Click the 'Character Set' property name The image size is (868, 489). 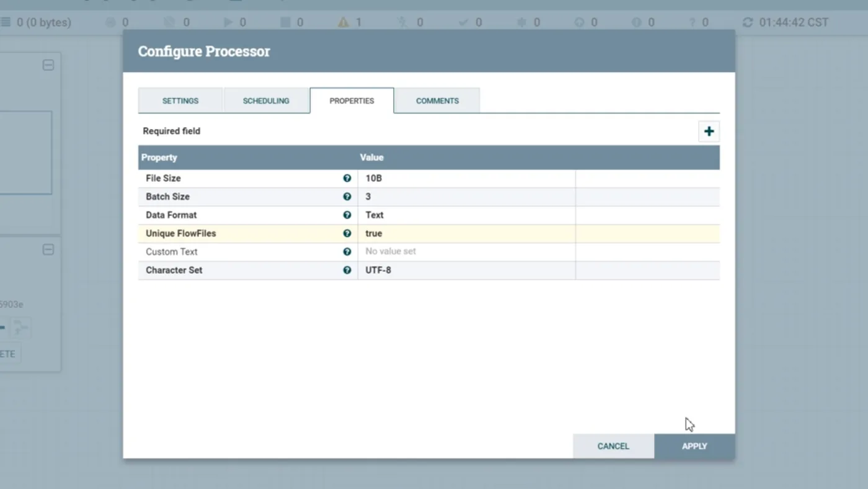[x=174, y=270]
